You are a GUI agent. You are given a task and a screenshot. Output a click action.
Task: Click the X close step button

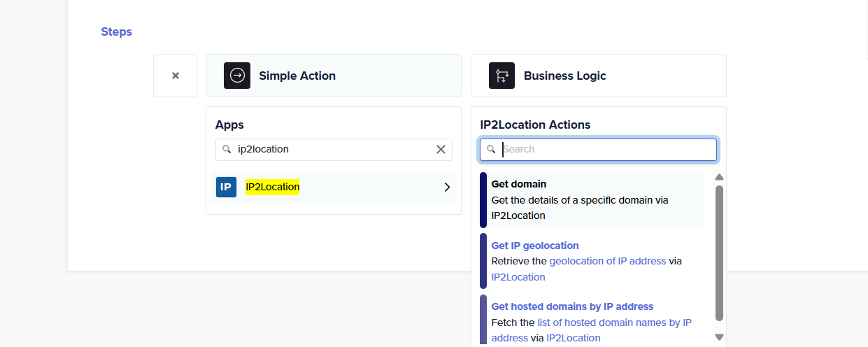pyautogui.click(x=176, y=76)
